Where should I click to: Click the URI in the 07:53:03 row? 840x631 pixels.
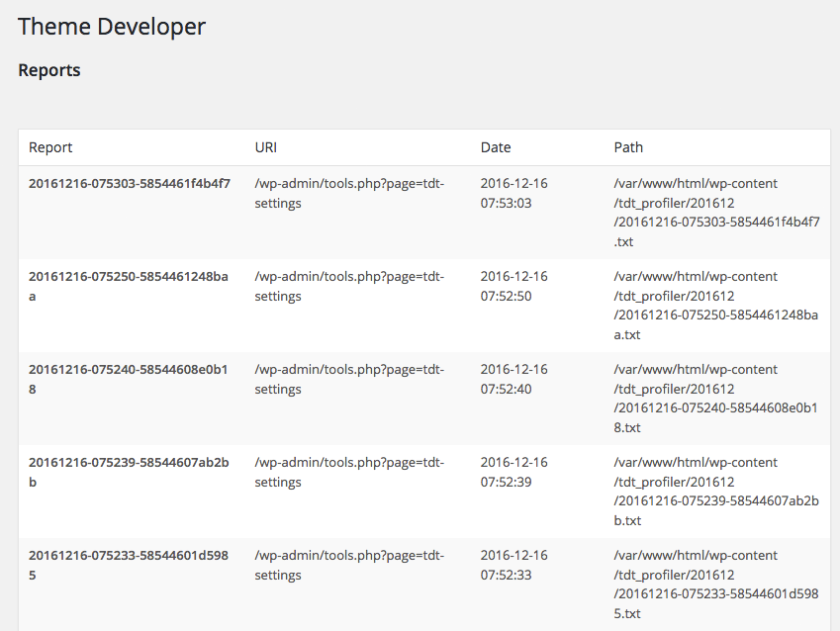pos(349,194)
